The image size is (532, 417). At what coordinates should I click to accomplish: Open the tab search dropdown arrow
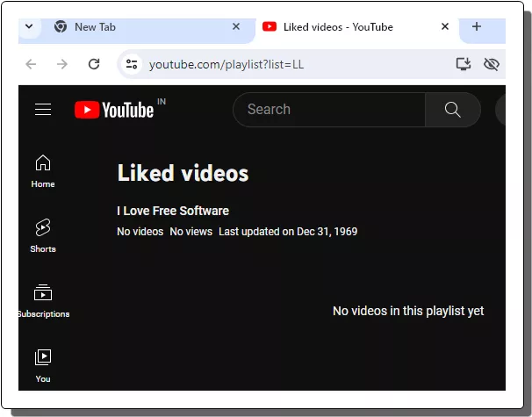29,26
